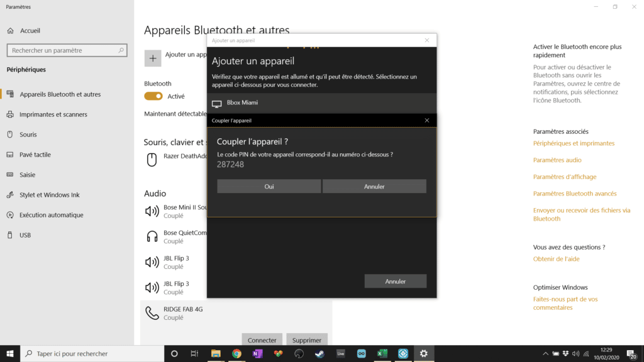The height and width of the screenshot is (362, 644).
Task: Go to the Souris settings page
Action: 28,134
